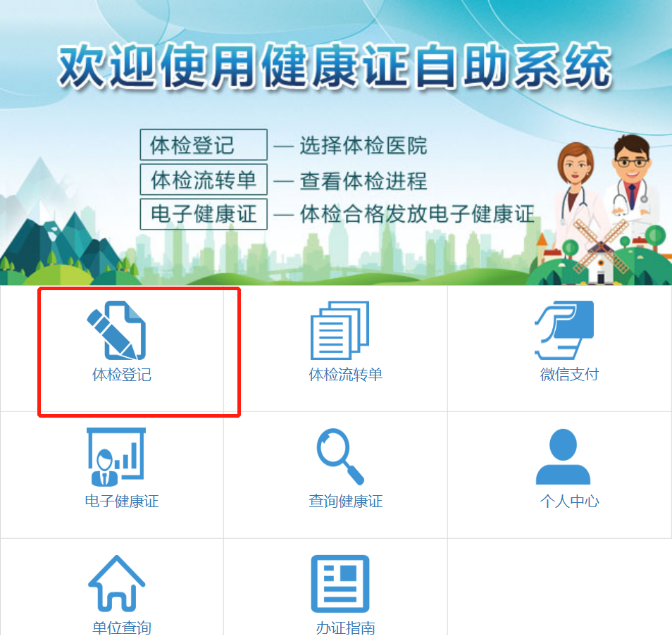
Task: Select the 微信支付 text label
Action: [x=569, y=375]
